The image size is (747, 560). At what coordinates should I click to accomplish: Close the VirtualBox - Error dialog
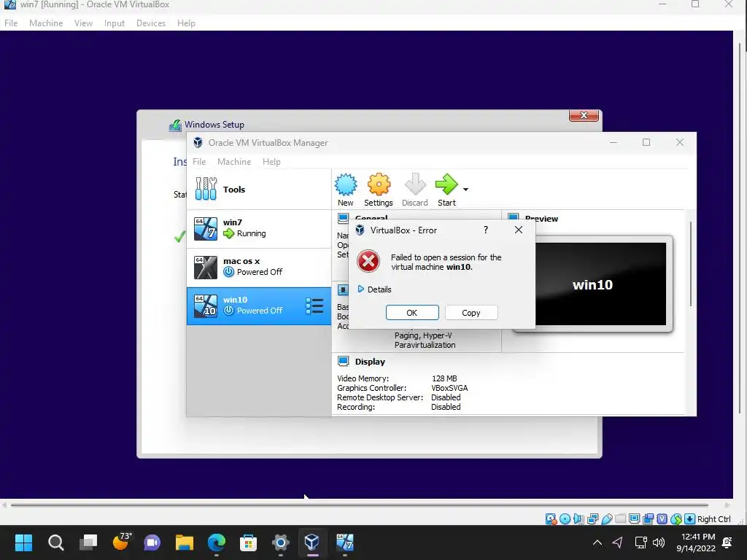519,230
